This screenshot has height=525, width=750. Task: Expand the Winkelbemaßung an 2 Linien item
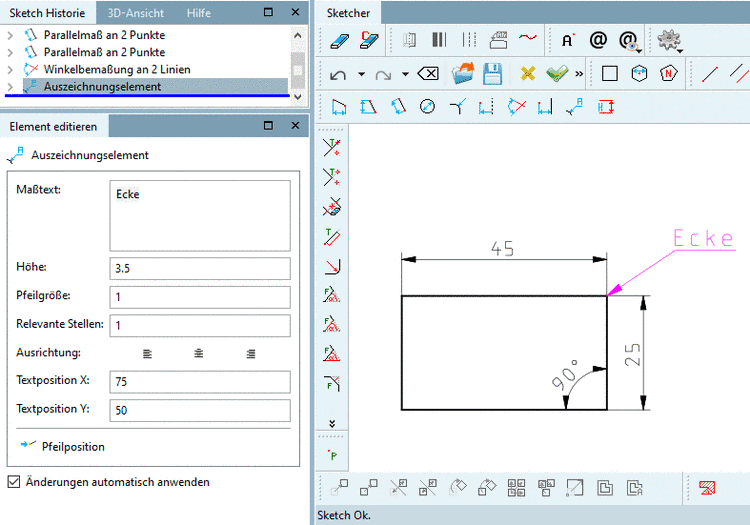click(10, 69)
